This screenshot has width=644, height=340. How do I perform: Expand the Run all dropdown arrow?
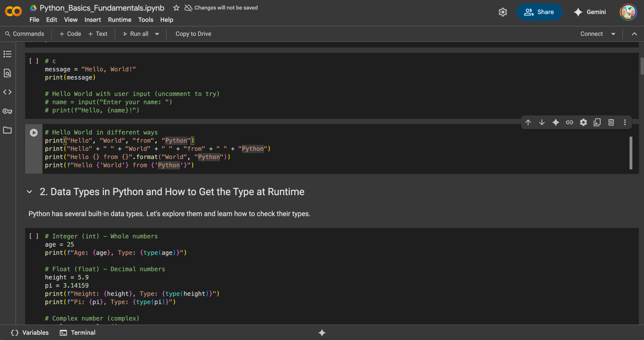tap(157, 34)
